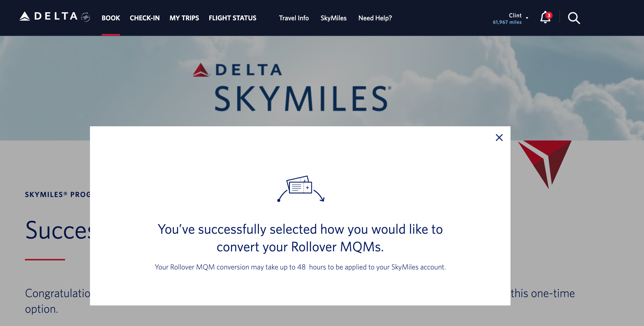The height and width of the screenshot is (326, 644).
Task: Dismiss the Rollover MQMs confirmation dialog
Action: (499, 138)
